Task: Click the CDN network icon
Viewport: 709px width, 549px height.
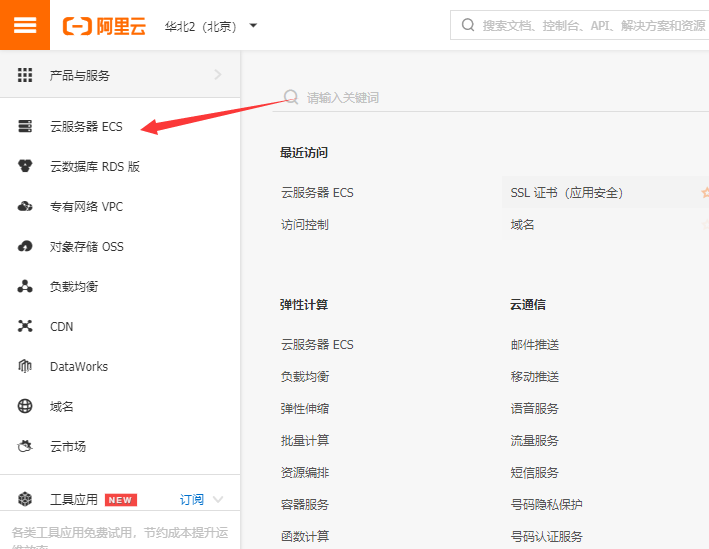Action: (x=25, y=326)
